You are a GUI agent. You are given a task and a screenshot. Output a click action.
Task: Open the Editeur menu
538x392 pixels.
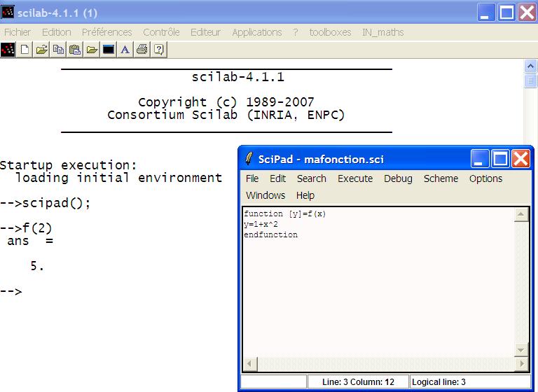(205, 32)
